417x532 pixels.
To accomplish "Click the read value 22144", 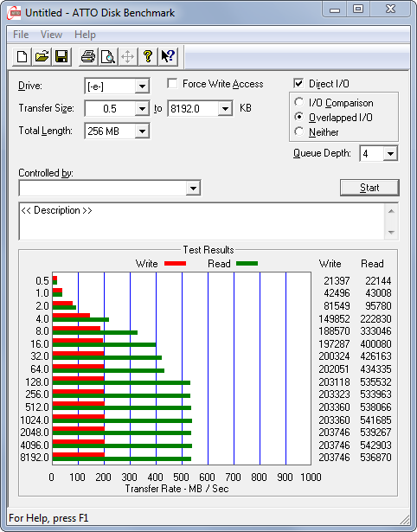I will coord(378,281).
